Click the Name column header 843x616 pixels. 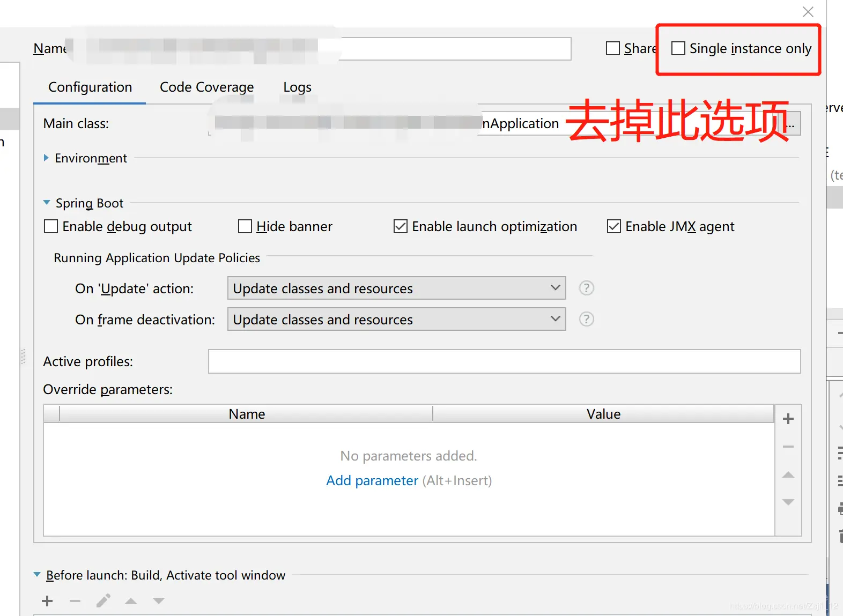pyautogui.click(x=247, y=414)
